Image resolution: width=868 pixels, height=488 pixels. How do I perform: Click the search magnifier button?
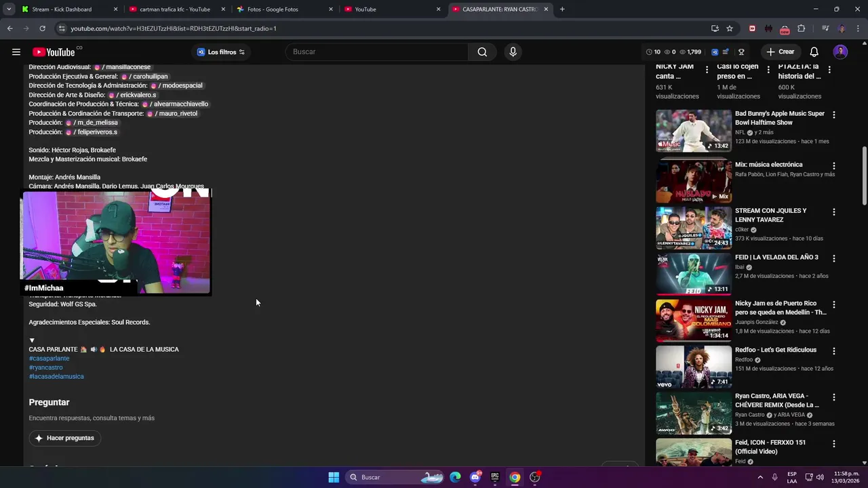[x=482, y=52]
